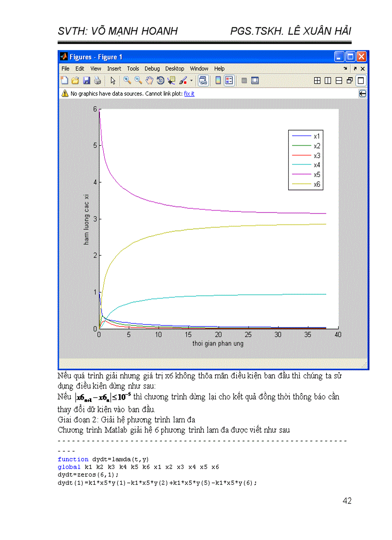Click the Open File folder icon
Screen dimensions: 392x540
(75, 81)
